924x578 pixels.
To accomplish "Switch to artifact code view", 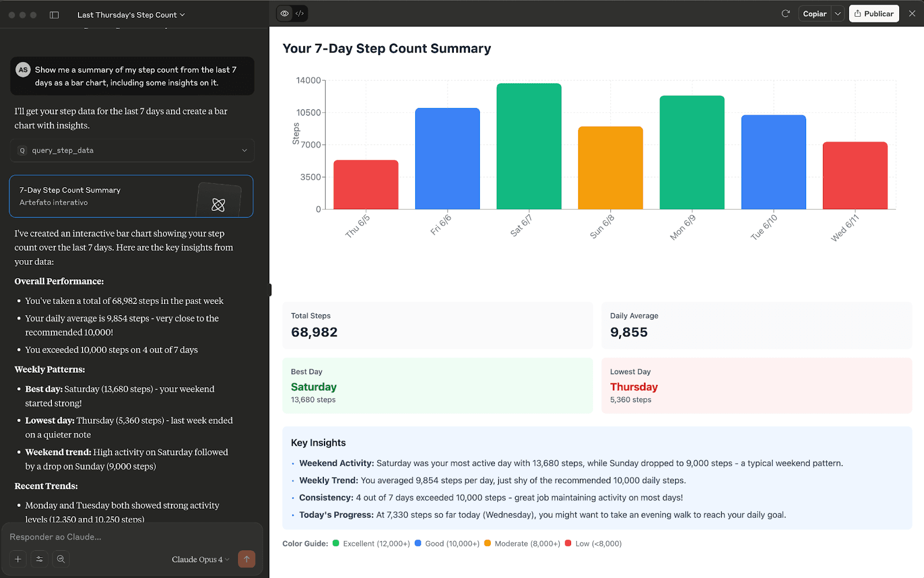I will point(300,13).
